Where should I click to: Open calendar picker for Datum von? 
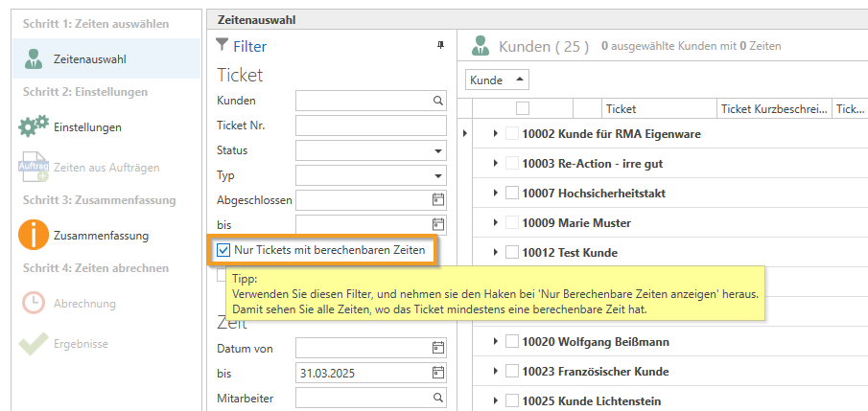438,348
